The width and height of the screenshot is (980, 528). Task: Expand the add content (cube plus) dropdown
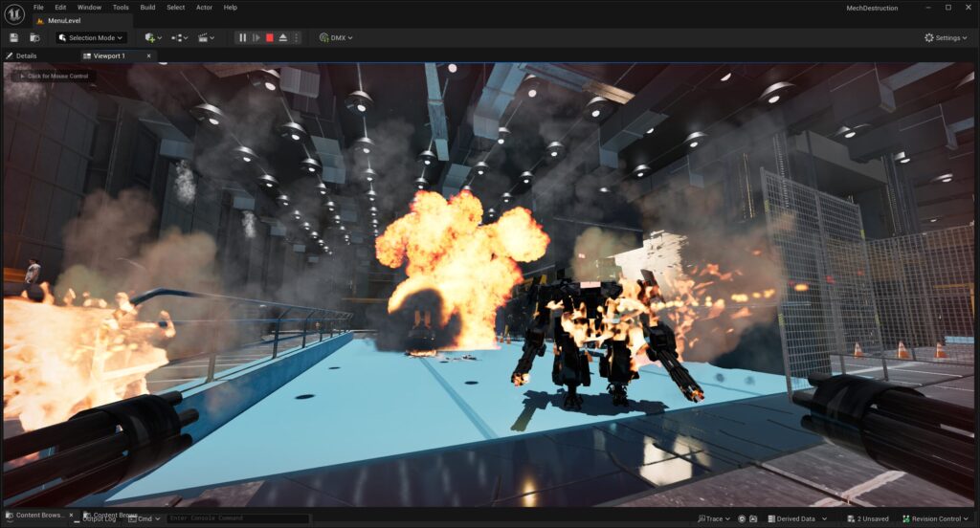152,37
